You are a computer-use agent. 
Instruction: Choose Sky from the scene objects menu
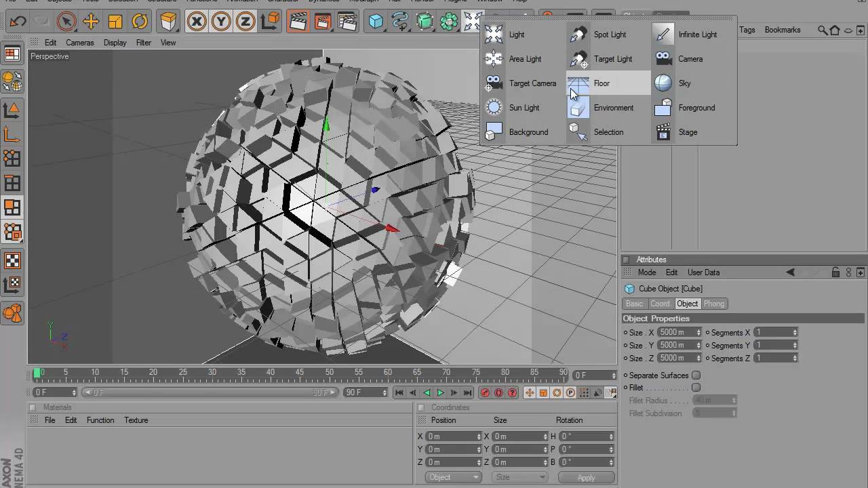coord(693,83)
